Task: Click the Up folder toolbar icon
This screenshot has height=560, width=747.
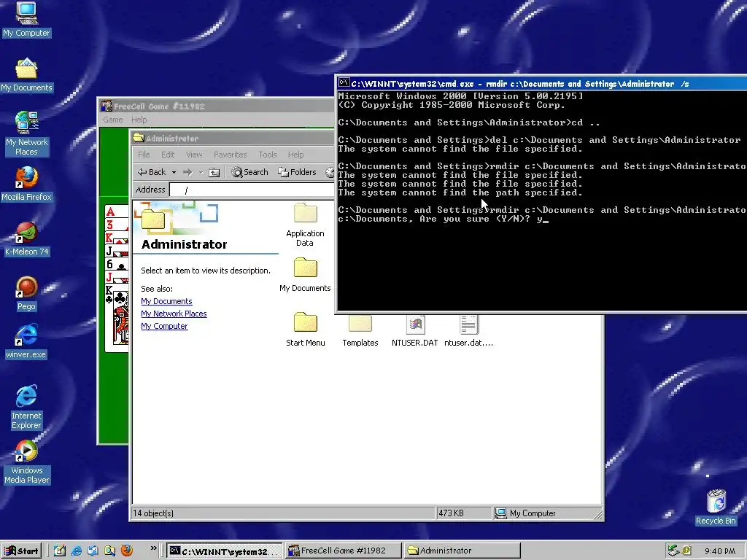Action: click(x=214, y=172)
